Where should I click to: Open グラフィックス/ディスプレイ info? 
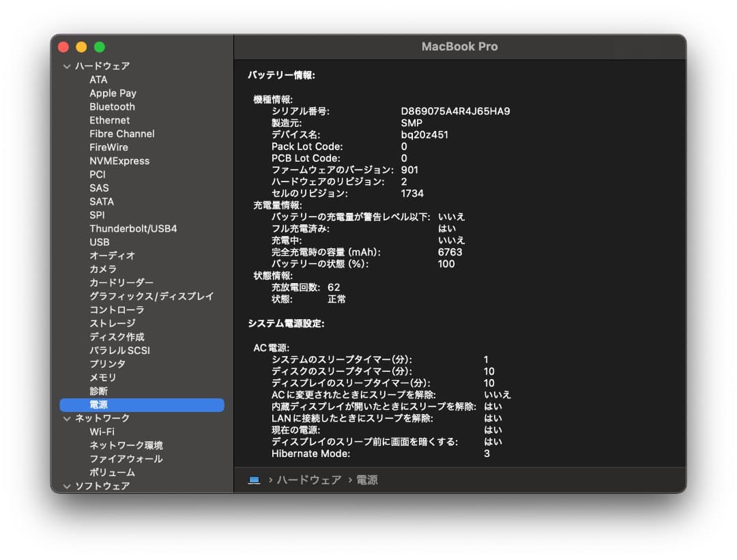coord(151,297)
